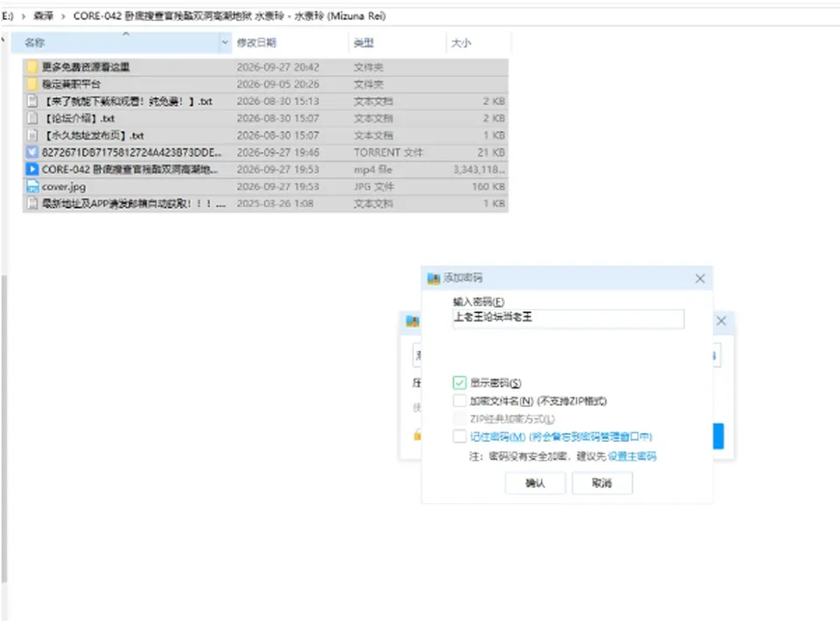The width and height of the screenshot is (840, 622).
Task: Click into the 输入密码 password field
Action: (569, 318)
